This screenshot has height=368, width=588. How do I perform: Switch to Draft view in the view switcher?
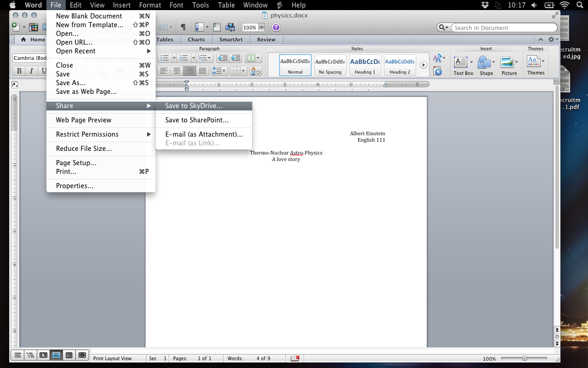(x=17, y=355)
